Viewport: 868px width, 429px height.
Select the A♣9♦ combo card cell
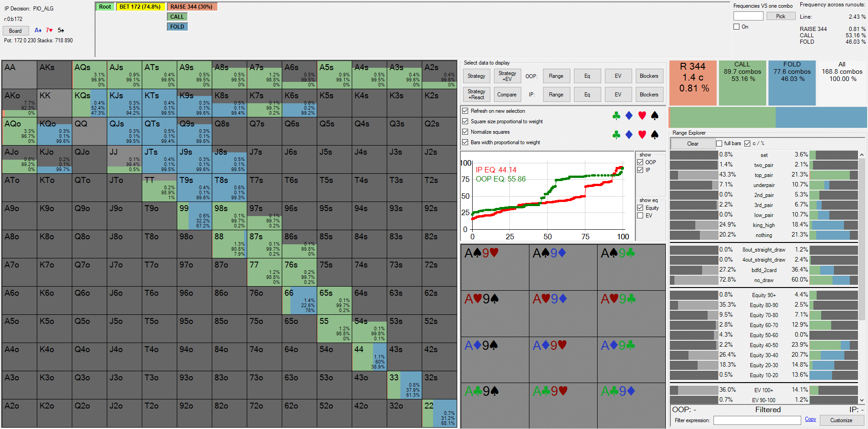(x=631, y=405)
